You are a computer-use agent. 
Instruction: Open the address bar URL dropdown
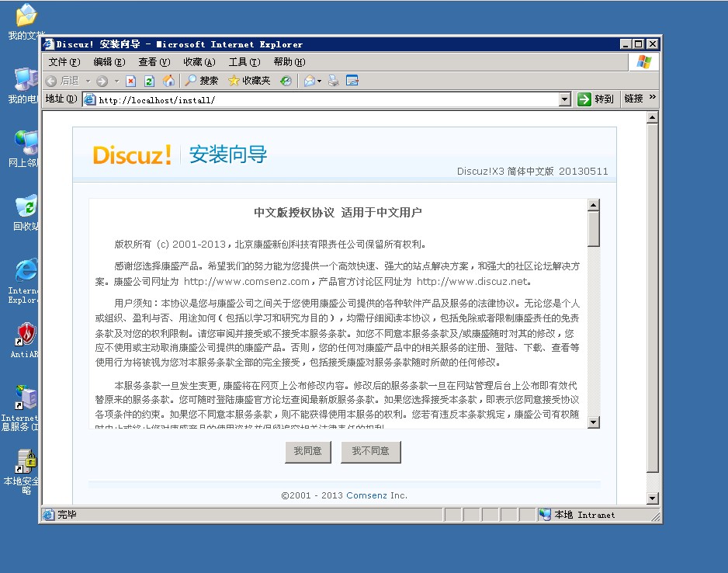click(x=564, y=99)
